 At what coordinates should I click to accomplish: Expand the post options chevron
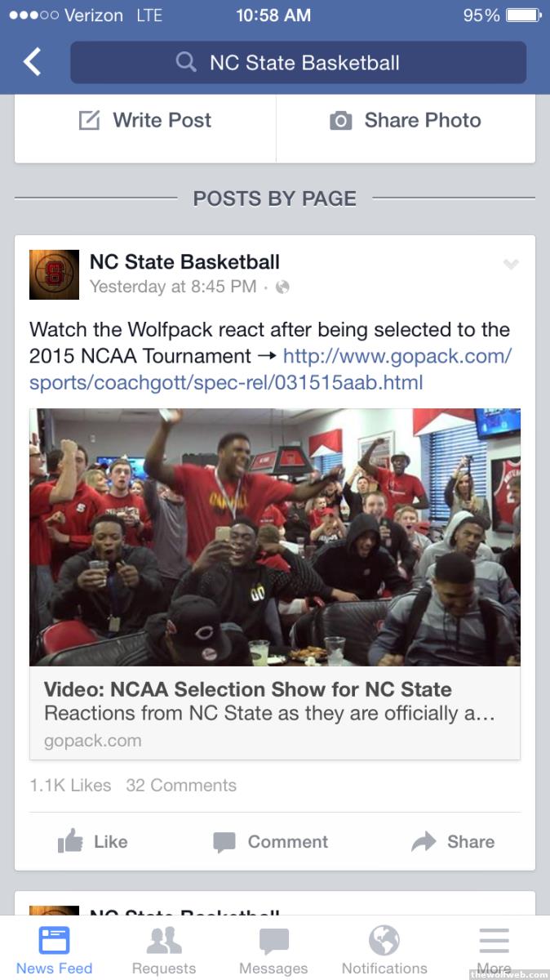[511, 264]
